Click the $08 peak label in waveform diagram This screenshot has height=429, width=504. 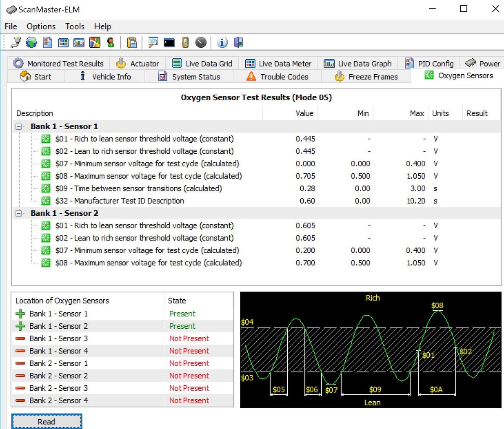437,306
